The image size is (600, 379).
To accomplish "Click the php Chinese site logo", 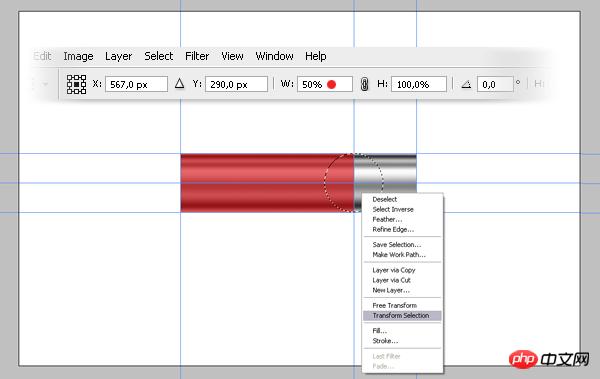I will [549, 359].
